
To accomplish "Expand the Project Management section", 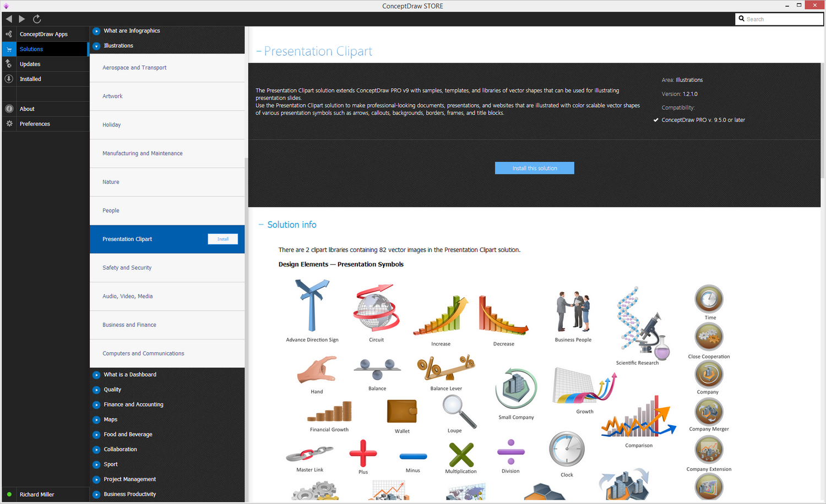I will (x=96, y=479).
